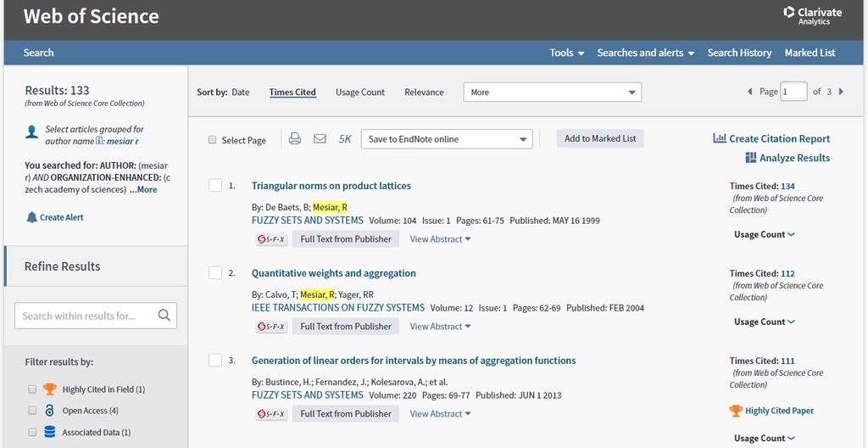
Task: Click the Web of Science title
Action: (x=91, y=16)
